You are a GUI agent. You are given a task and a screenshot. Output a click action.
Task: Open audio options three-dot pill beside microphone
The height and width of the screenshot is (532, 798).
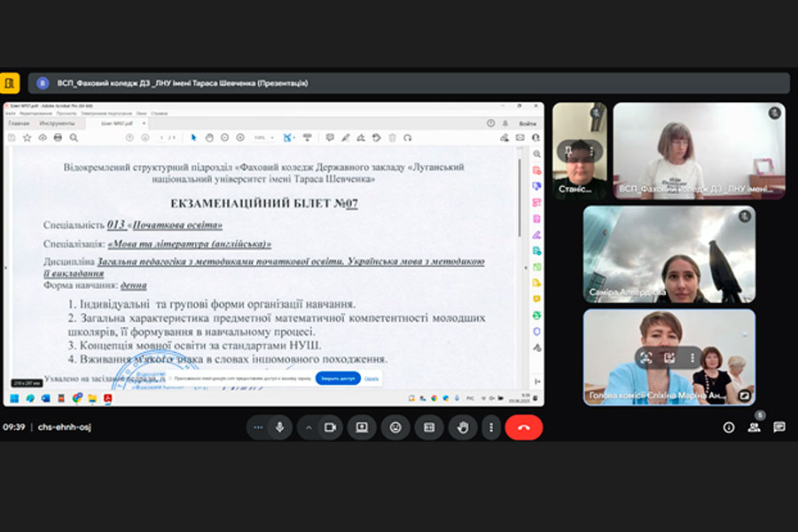tap(258, 427)
